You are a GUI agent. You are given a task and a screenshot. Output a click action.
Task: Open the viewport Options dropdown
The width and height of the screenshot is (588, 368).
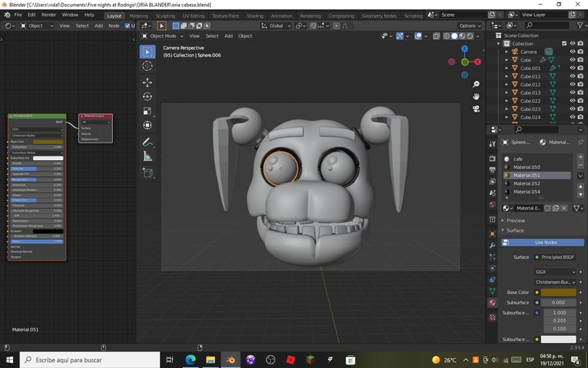point(470,26)
